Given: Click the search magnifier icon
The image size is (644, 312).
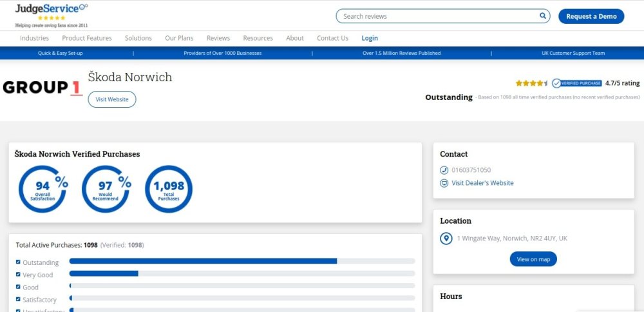Looking at the screenshot, I should pos(542,16).
